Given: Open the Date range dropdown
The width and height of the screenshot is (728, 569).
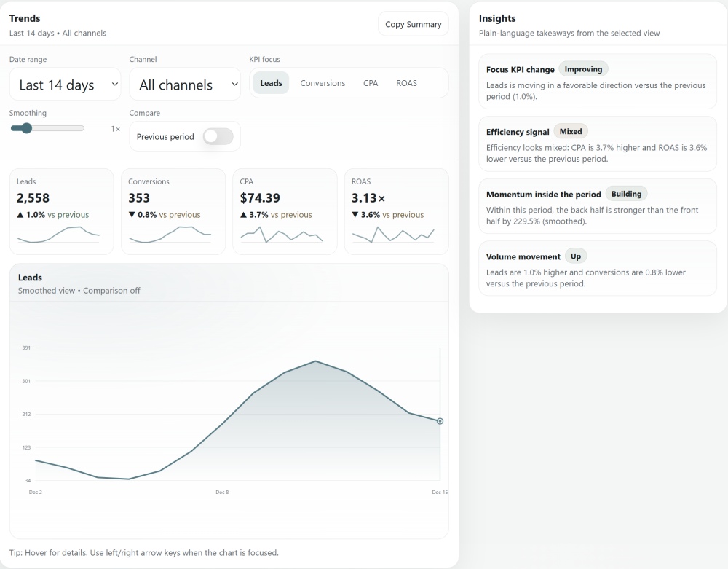Looking at the screenshot, I should (65, 84).
